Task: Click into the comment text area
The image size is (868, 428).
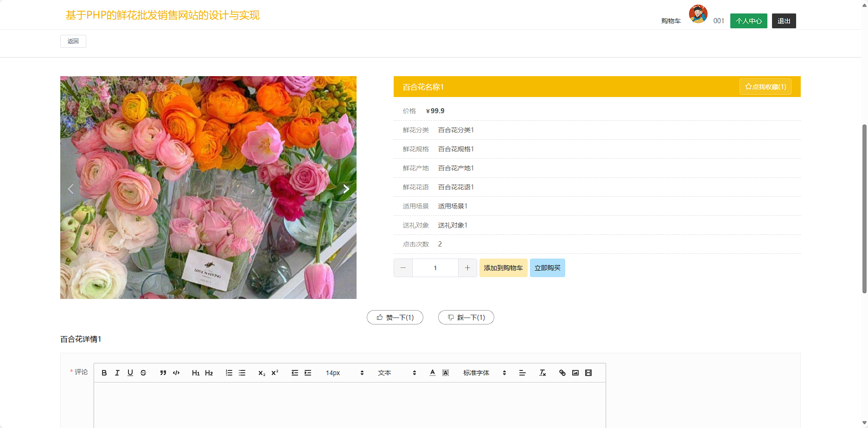Action: click(350, 405)
